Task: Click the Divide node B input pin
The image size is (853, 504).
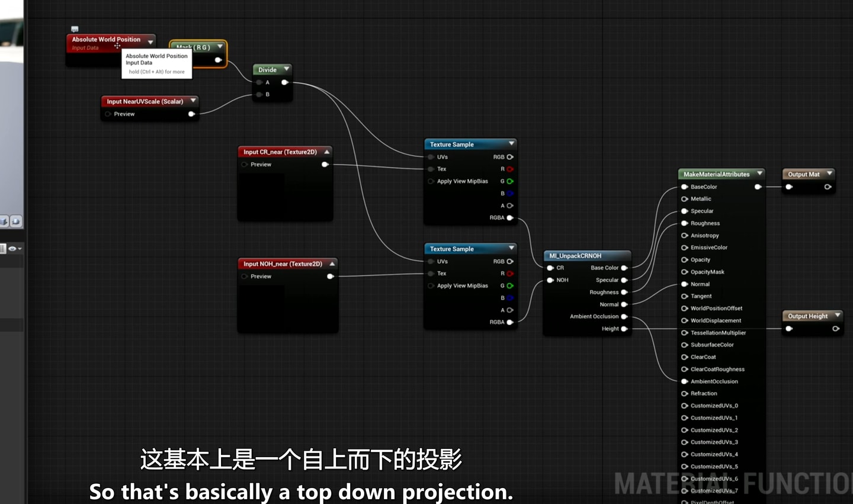Action: (x=259, y=94)
